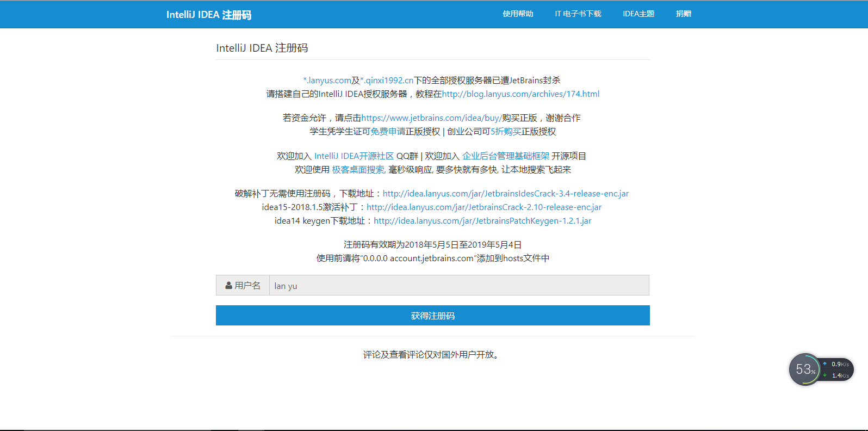Image resolution: width=868 pixels, height=431 pixels.
Task: Open the 极客桌面搜索 link
Action: (358, 169)
